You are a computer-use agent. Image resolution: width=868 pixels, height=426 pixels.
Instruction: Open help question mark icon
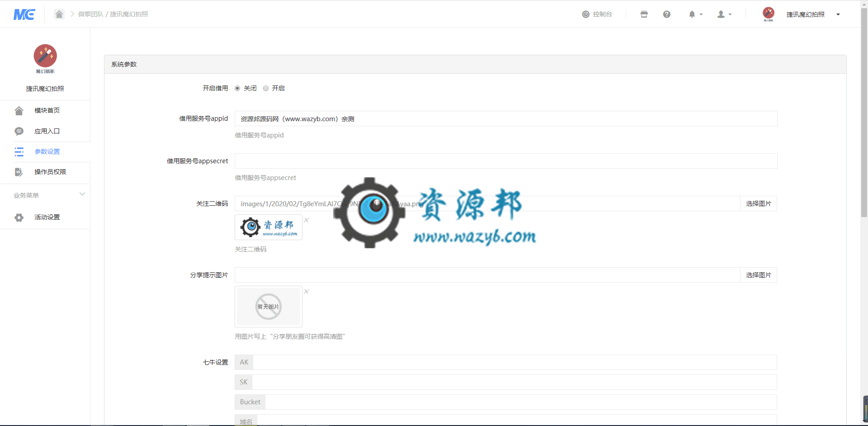667,14
